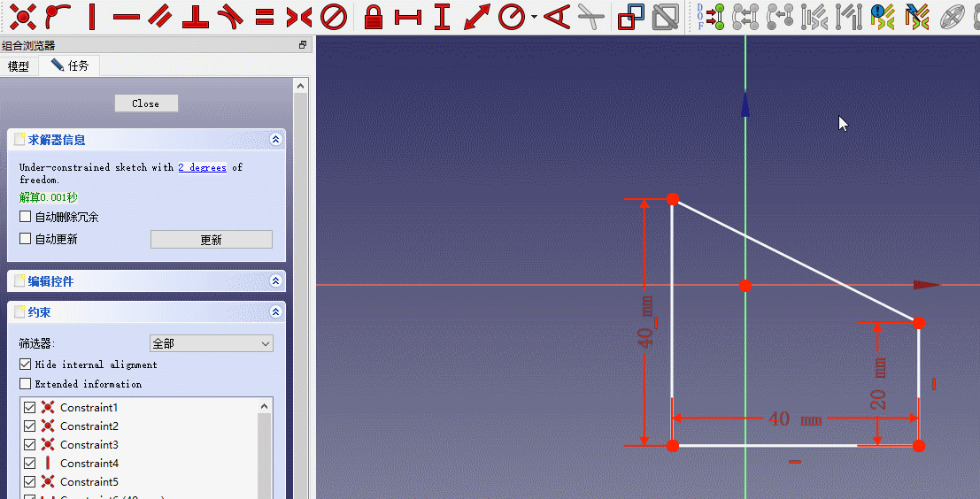Select the Radius constraint tool
980x499 pixels.
point(512,17)
